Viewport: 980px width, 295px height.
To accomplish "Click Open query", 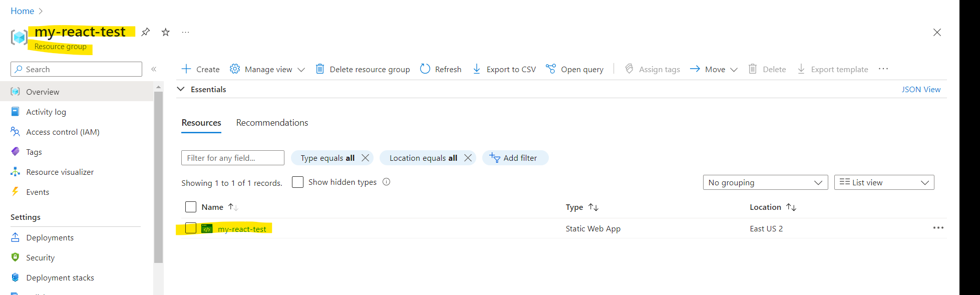I will click(574, 69).
